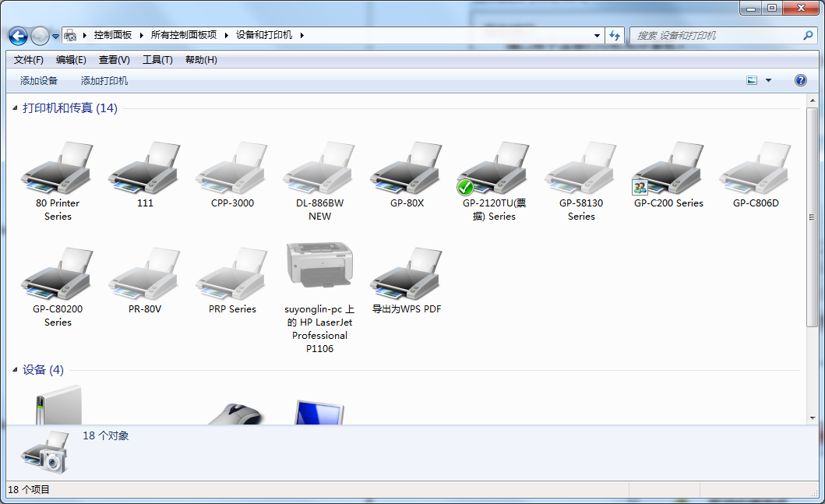Minimize the 设备和打印机 window

click(751, 8)
